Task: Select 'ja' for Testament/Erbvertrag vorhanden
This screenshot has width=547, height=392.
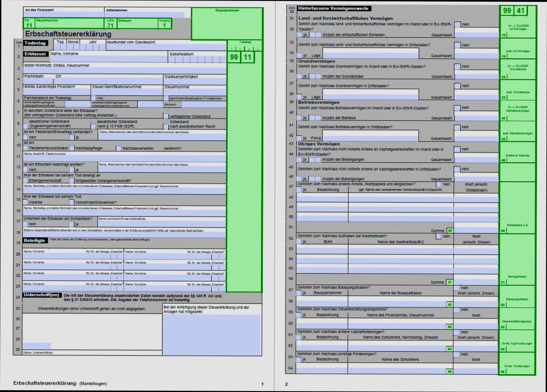Action: pos(71,137)
